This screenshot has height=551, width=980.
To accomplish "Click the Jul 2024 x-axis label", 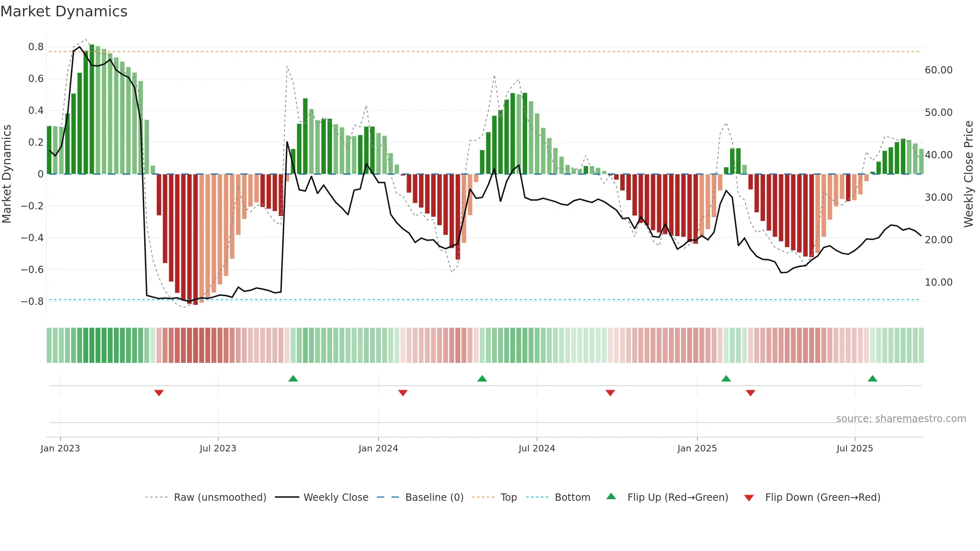I will (537, 448).
